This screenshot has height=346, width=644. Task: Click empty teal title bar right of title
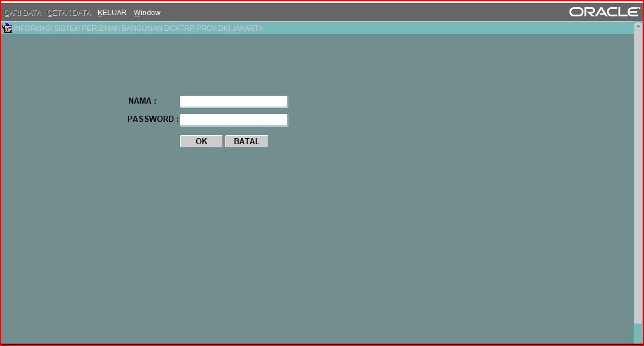click(x=448, y=28)
